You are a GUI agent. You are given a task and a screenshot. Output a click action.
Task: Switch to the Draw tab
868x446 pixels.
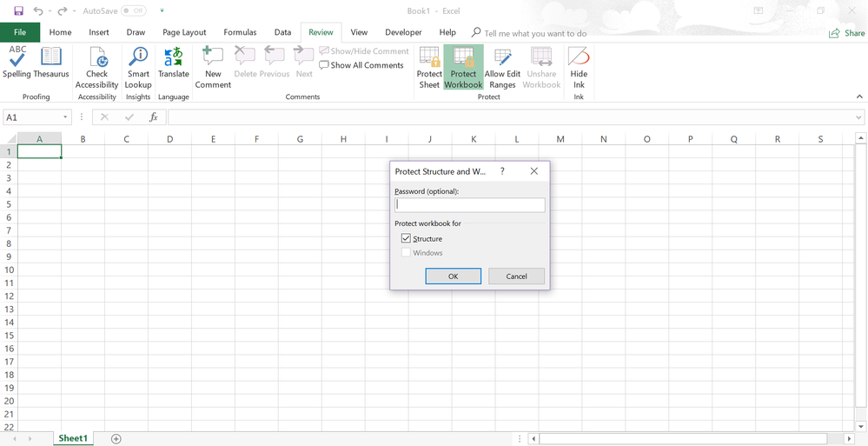pos(136,33)
